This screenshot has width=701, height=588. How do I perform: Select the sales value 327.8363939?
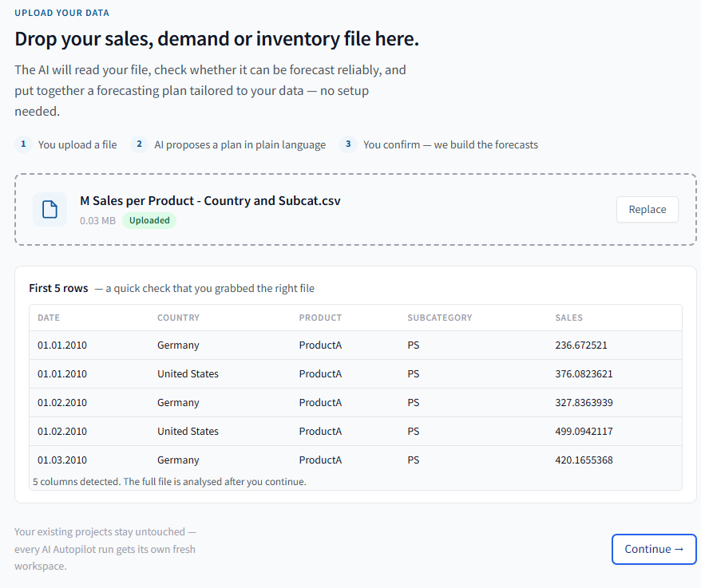[584, 403]
